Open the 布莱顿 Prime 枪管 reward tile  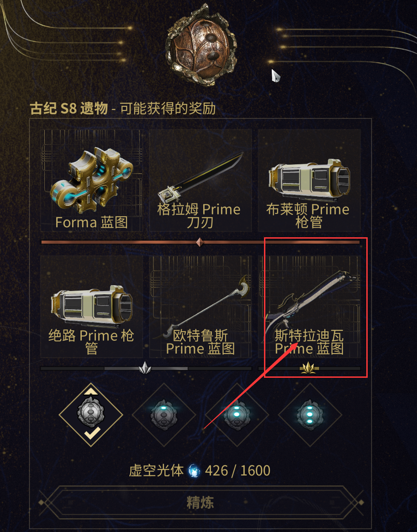309,180
